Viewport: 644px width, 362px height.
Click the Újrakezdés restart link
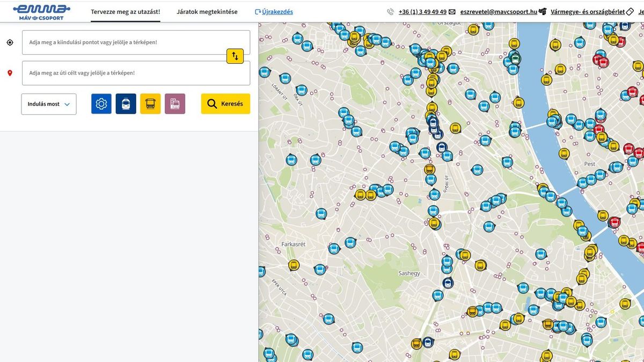click(274, 11)
